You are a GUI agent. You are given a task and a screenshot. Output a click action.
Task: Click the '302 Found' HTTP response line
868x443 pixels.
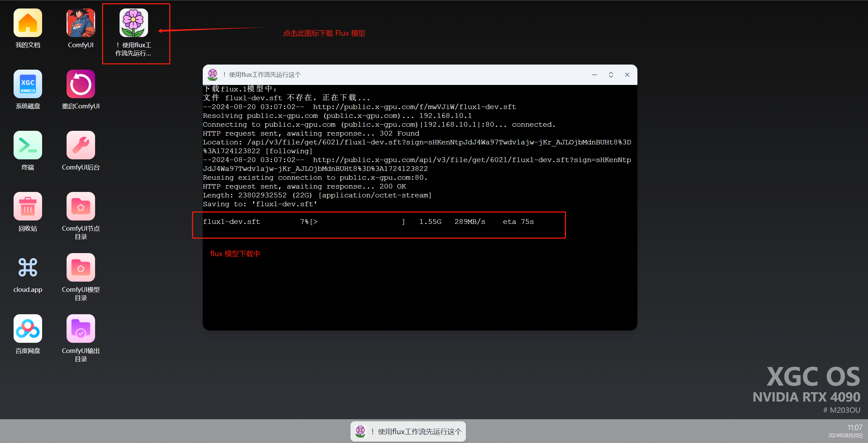[311, 134]
